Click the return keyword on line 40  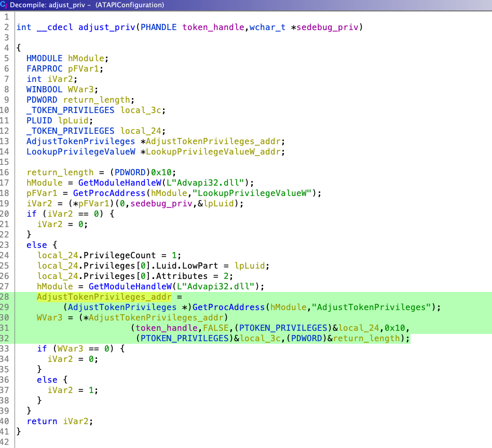[x=42, y=421]
